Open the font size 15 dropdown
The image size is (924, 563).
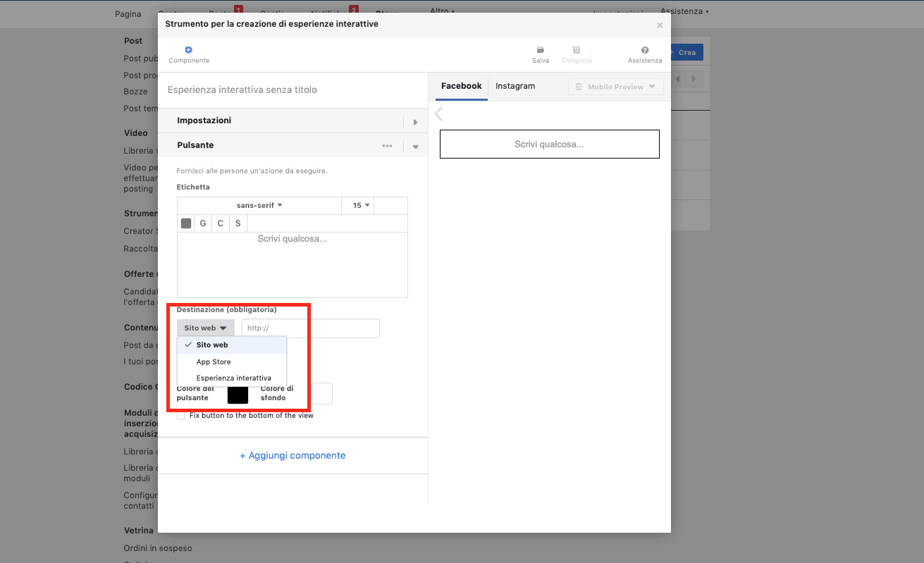click(358, 206)
